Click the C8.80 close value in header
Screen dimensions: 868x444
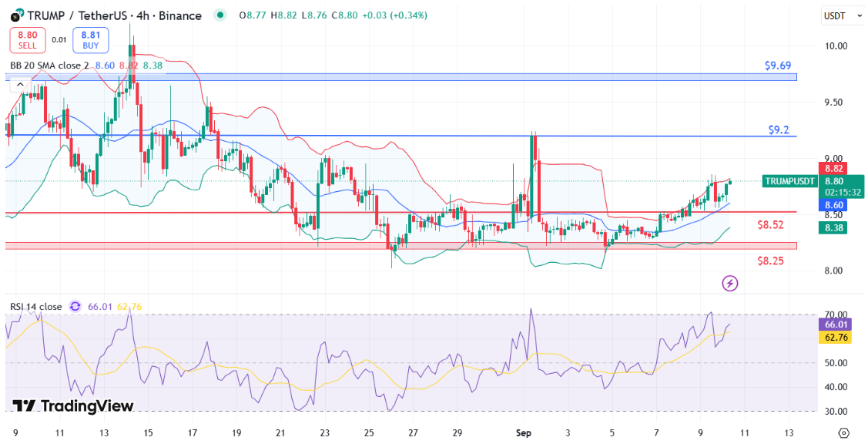pyautogui.click(x=345, y=15)
